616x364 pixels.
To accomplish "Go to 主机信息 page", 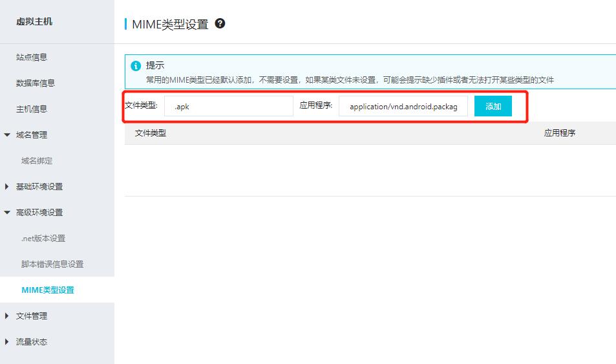I will (x=32, y=109).
